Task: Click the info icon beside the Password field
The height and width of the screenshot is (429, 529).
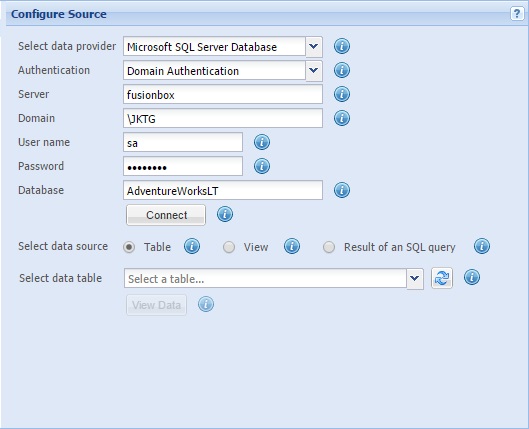Action: pos(262,166)
